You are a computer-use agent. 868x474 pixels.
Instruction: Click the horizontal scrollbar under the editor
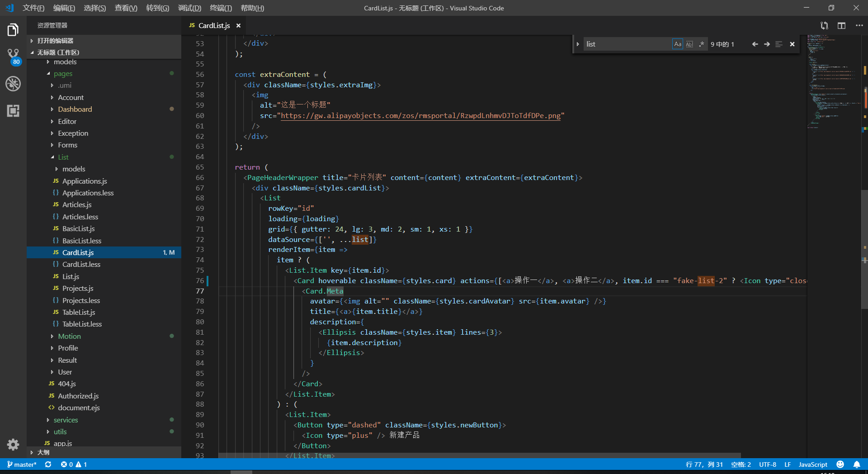tap(479, 455)
